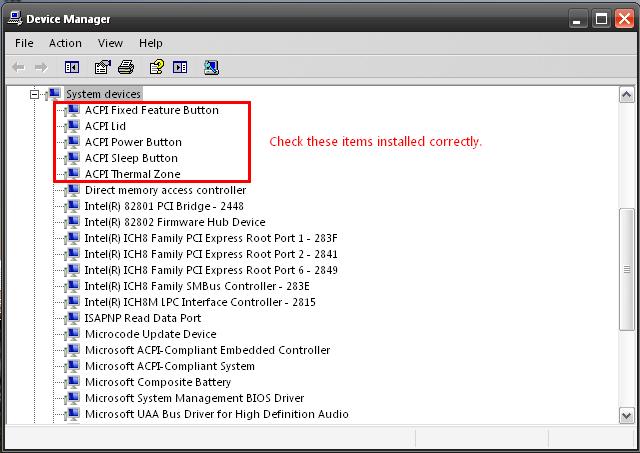Toggle the console tree pane icon
The width and height of the screenshot is (640, 453).
coord(72,67)
